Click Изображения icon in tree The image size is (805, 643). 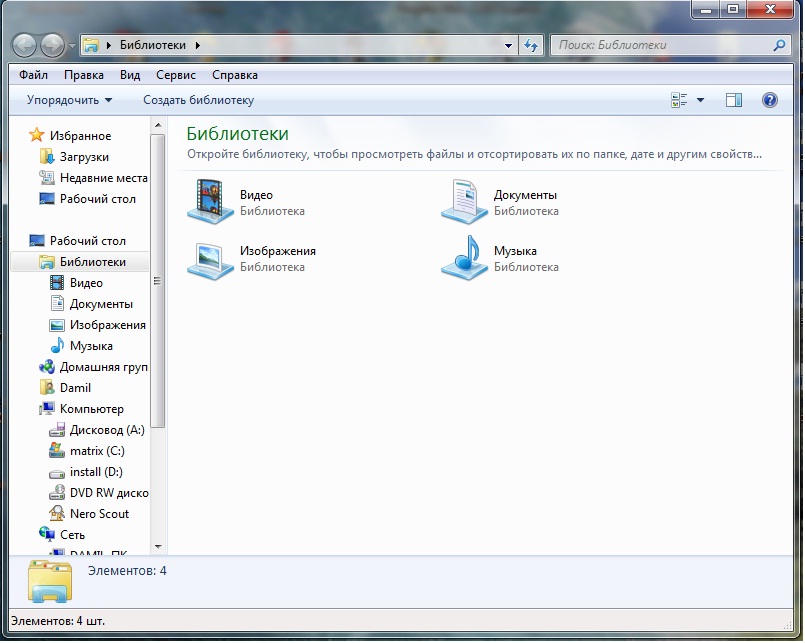click(x=57, y=325)
